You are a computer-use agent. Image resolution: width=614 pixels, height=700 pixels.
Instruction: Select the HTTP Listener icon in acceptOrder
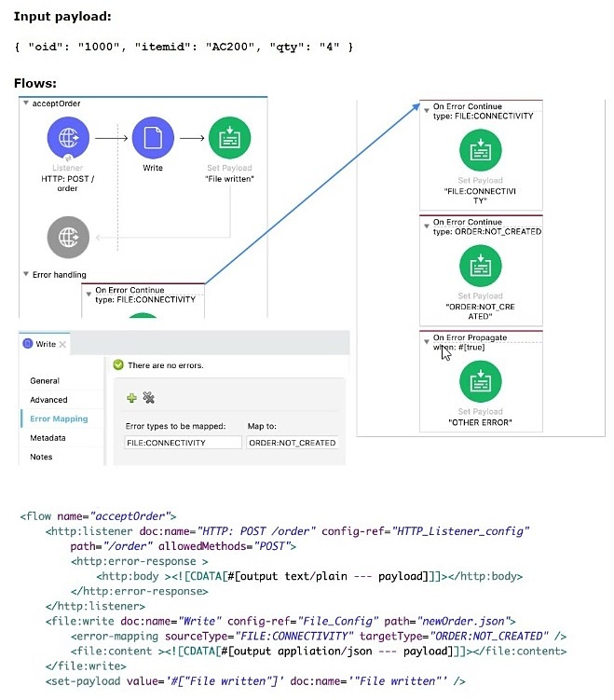click(x=68, y=138)
